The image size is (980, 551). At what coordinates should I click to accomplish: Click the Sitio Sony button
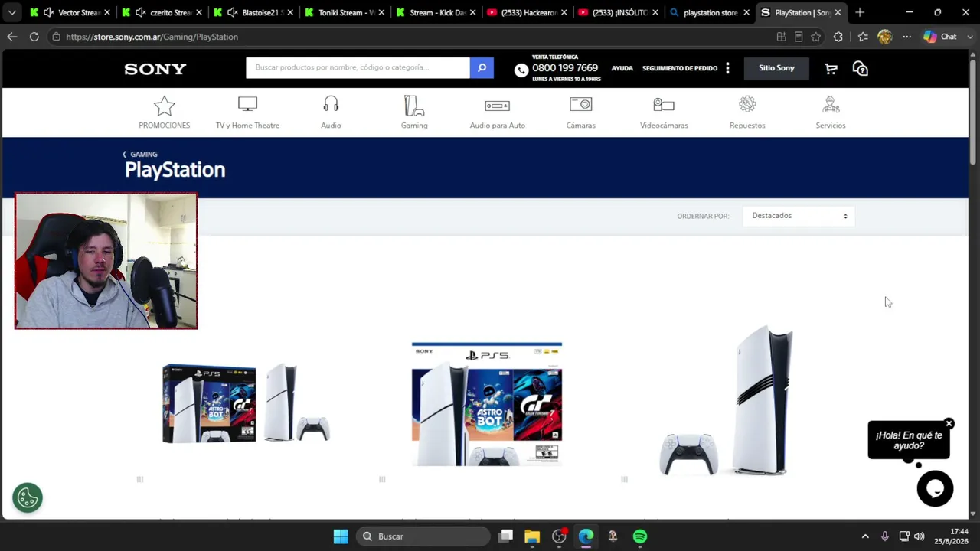coord(776,68)
